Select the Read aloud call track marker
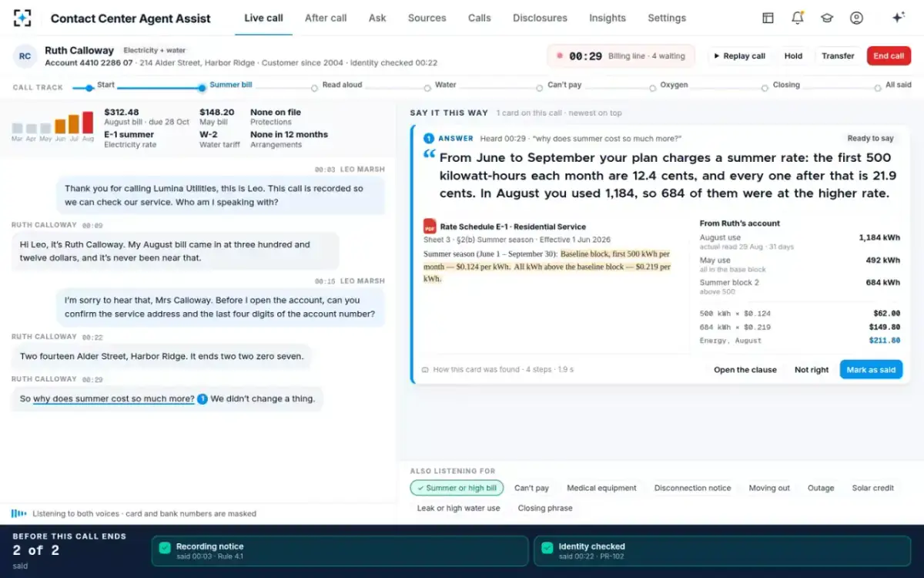Viewport: 924px width, 578px height. 314,88
